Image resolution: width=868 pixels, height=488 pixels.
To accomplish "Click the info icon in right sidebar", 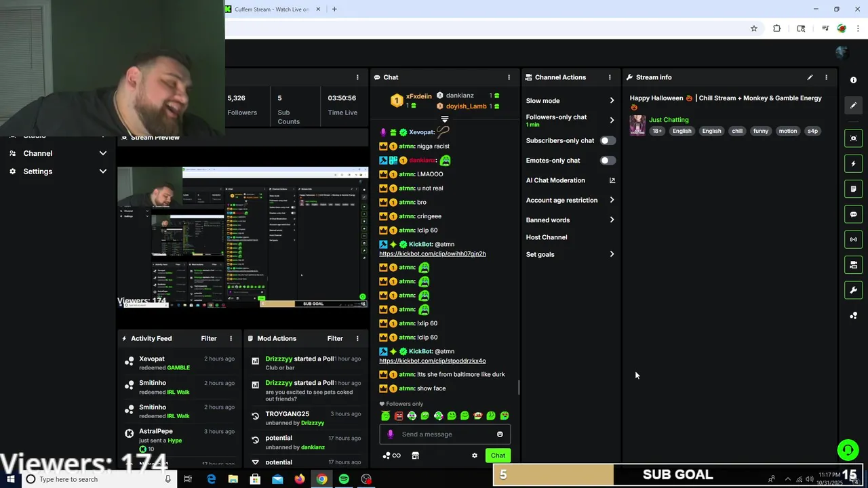I will (x=853, y=80).
